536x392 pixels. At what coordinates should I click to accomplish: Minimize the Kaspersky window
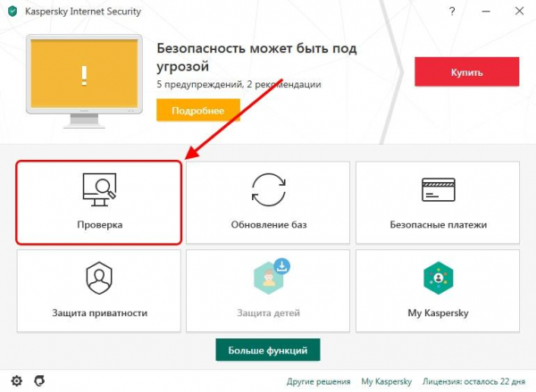486,12
